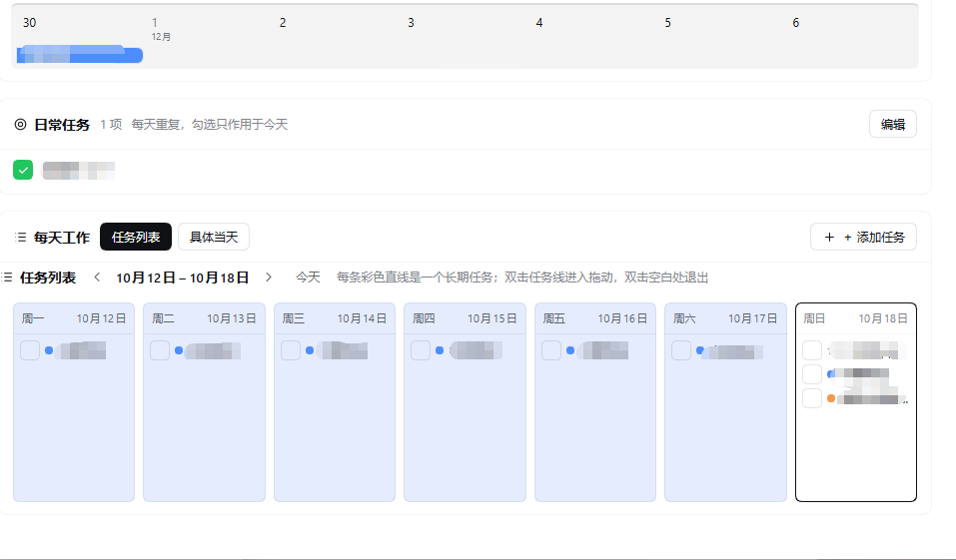
Task: Check the second task checkbox under 周日
Action: tap(812, 374)
